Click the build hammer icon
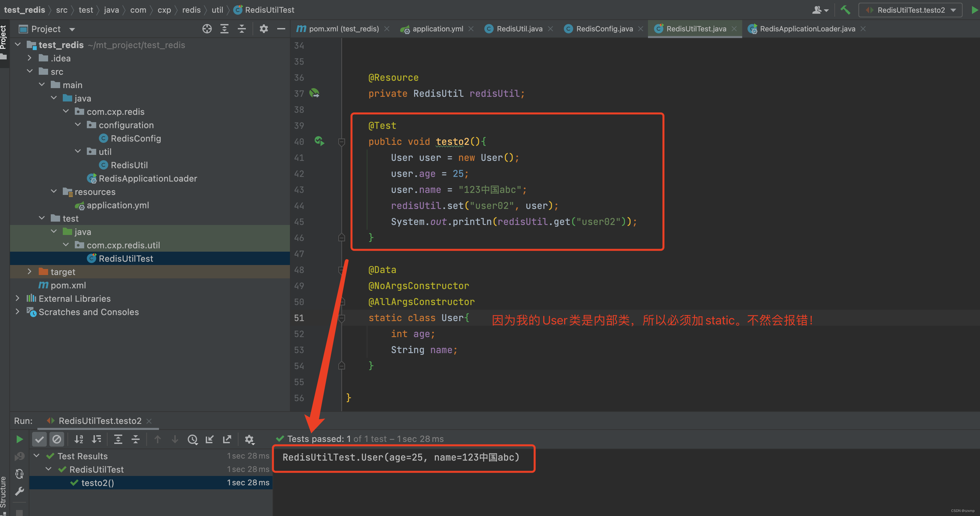This screenshot has width=980, height=516. pyautogui.click(x=845, y=10)
